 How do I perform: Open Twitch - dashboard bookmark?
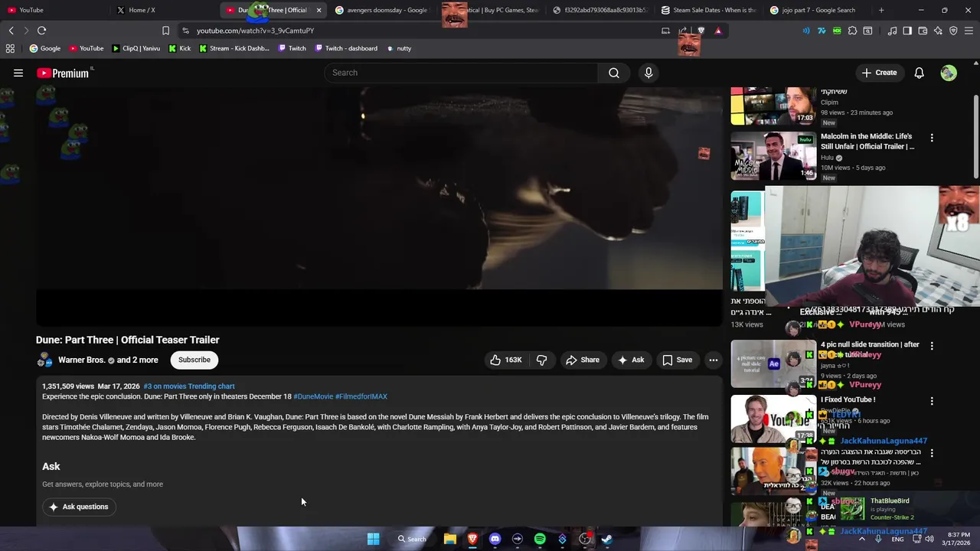[345, 48]
